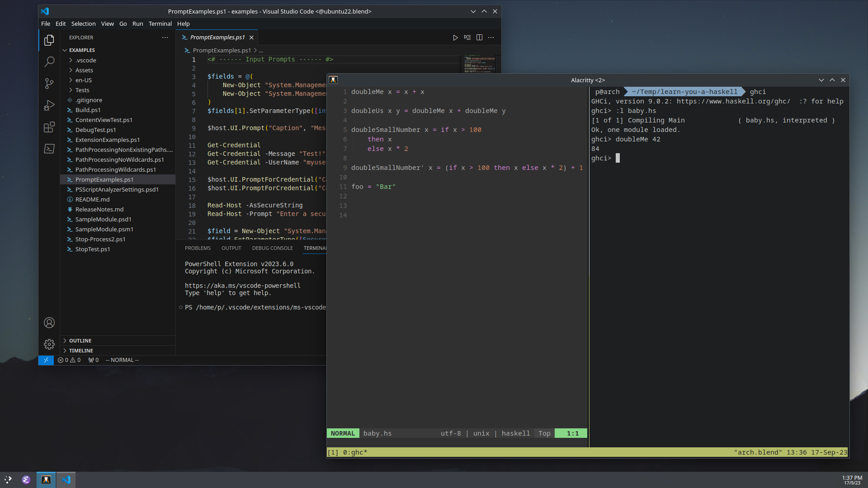Open Accounts menu in activity bar
This screenshot has height=488, width=868.
pyautogui.click(x=49, y=323)
